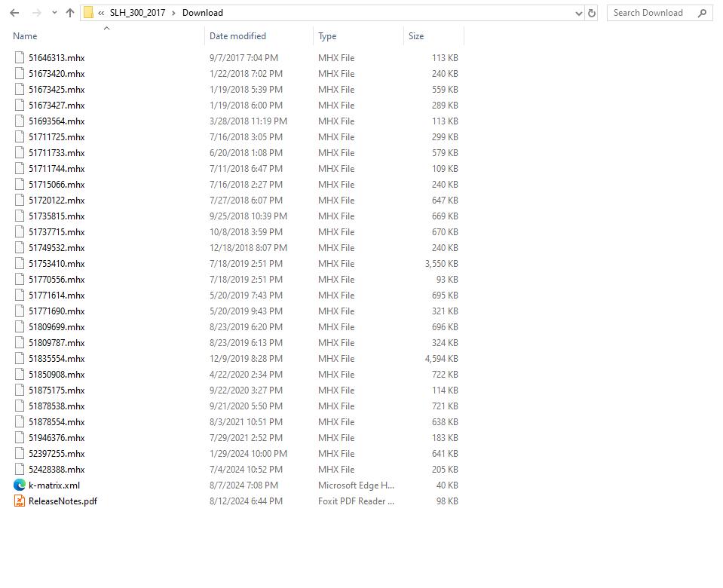This screenshot has height=588, width=723.
Task: Select the file name 51835554.mhx
Action: click(57, 358)
